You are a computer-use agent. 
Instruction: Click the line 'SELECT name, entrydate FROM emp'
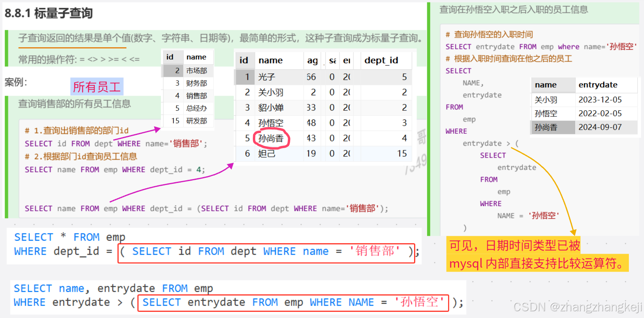tap(113, 288)
